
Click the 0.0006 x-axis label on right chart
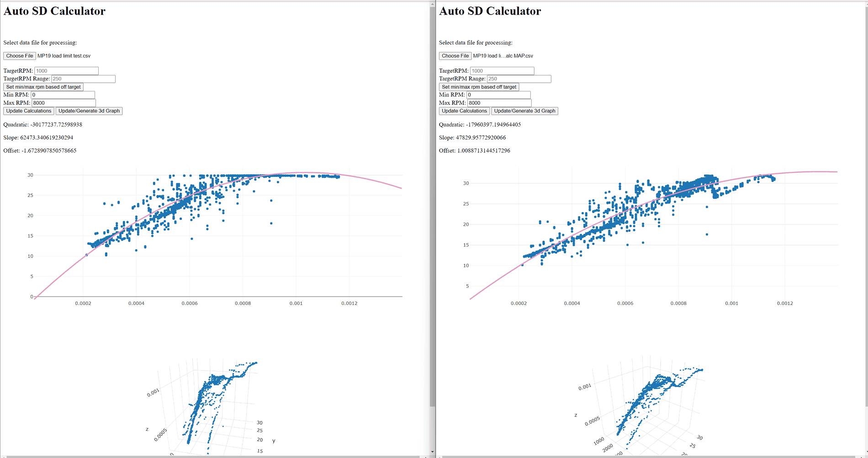coord(625,303)
